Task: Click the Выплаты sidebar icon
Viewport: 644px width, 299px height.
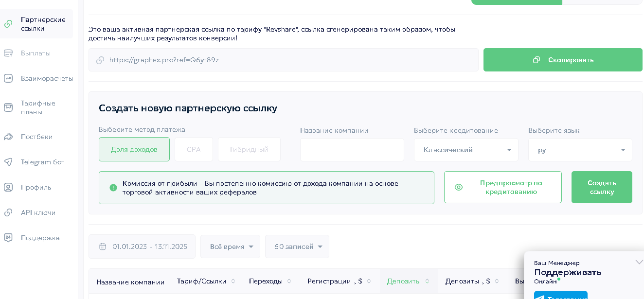Action: pyautogui.click(x=8, y=53)
